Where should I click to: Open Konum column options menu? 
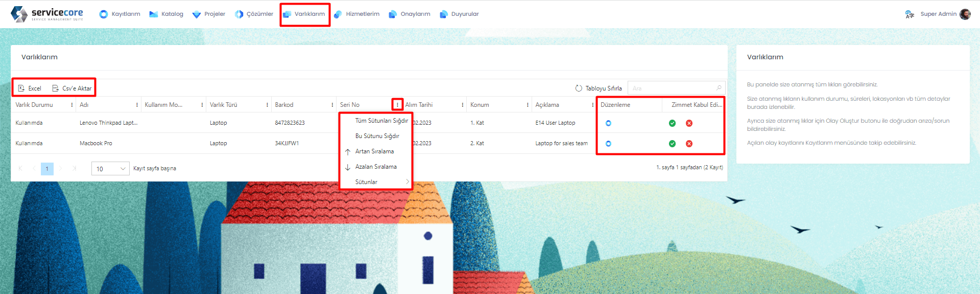coord(528,105)
